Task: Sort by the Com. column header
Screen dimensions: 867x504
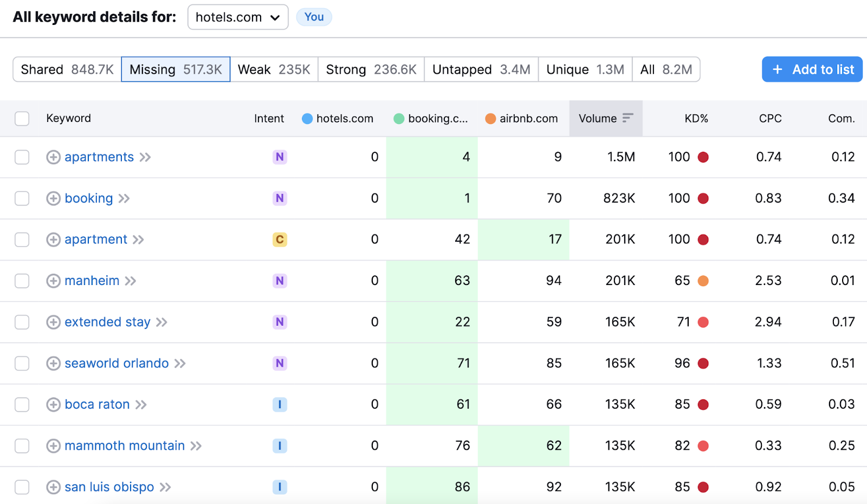Action: 841,118
